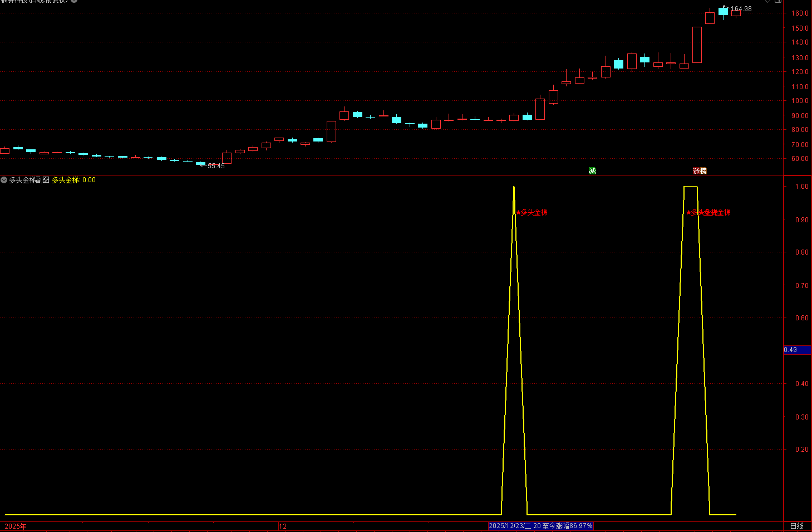The height and width of the screenshot is (532, 812).
Task: Click the blue 0.49 axis cursor value
Action: click(797, 350)
